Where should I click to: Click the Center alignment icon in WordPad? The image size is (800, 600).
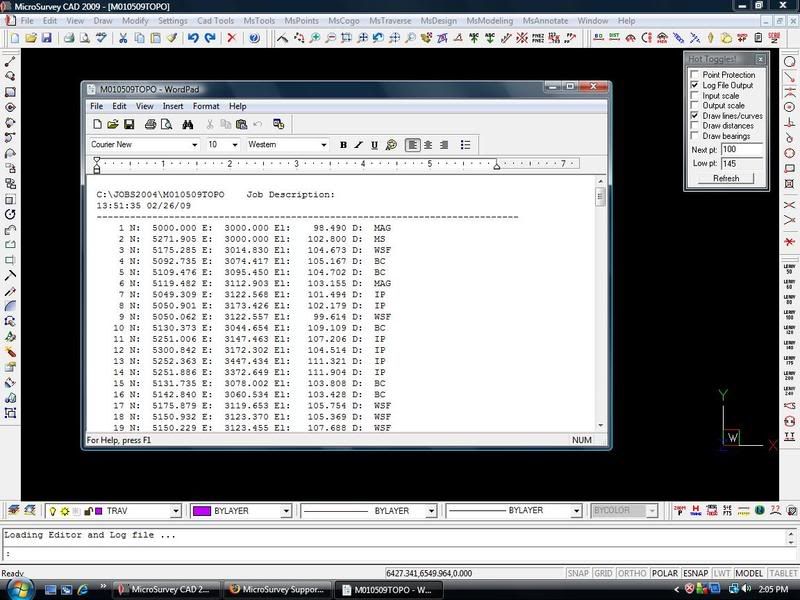[x=428, y=145]
